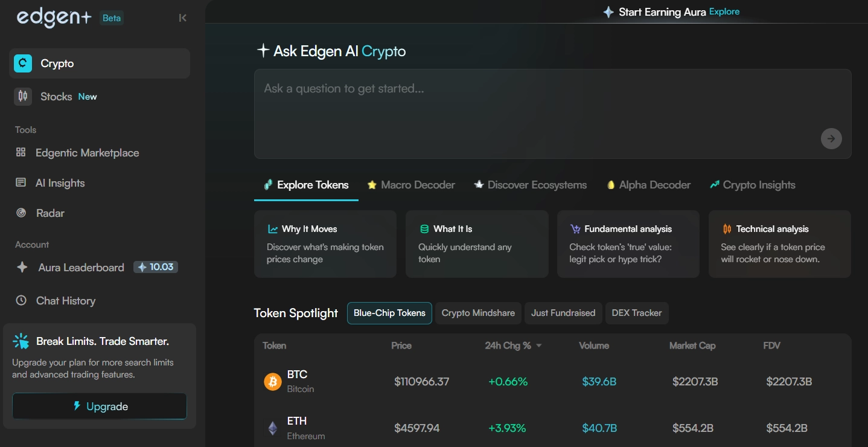Open the Crypto Insights tab
This screenshot has height=447, width=868.
pyautogui.click(x=752, y=185)
